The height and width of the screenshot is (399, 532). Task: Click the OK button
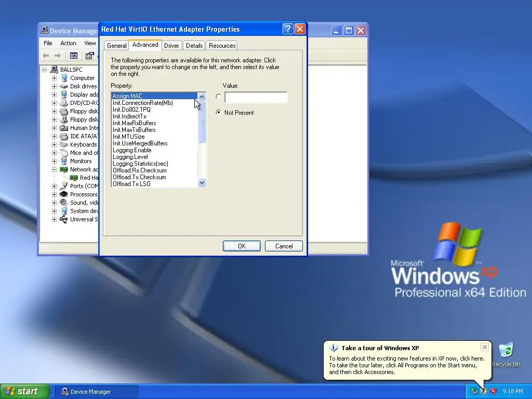(x=242, y=246)
